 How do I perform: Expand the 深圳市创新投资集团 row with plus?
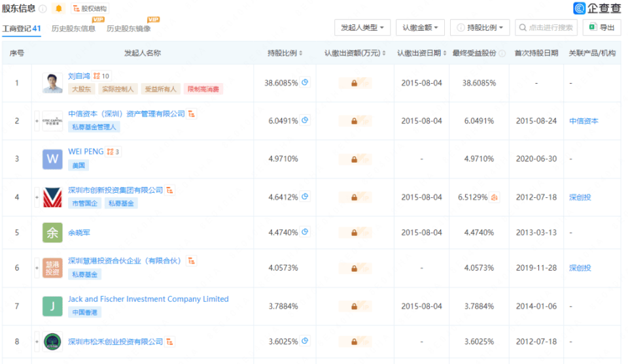point(37,197)
